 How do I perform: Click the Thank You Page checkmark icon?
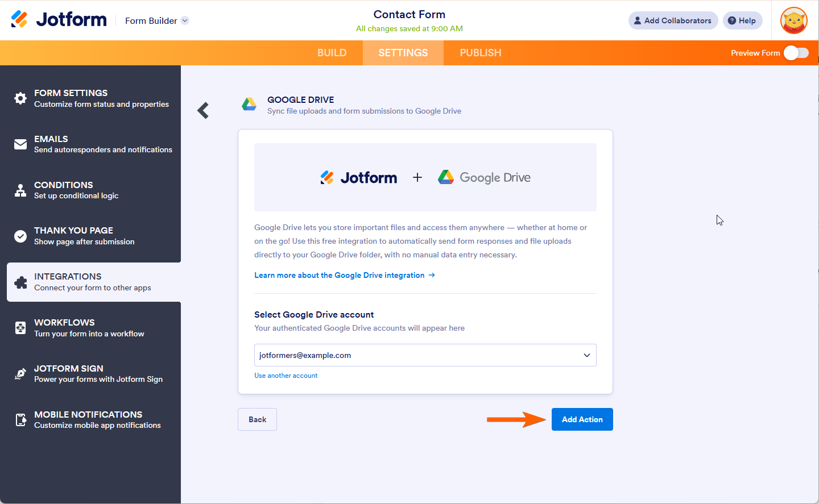click(20, 236)
